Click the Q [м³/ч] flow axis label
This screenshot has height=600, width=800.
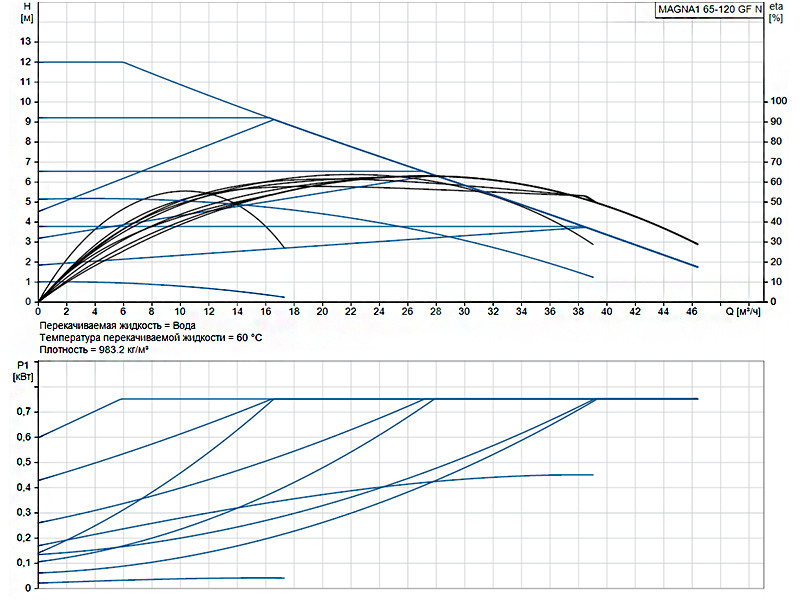(x=743, y=311)
